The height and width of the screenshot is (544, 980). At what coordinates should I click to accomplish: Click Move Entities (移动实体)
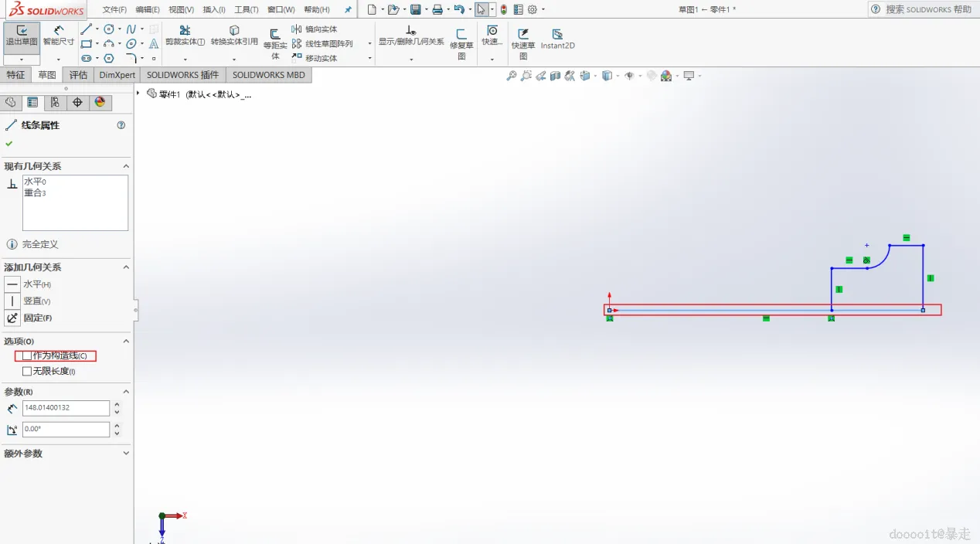(315, 58)
